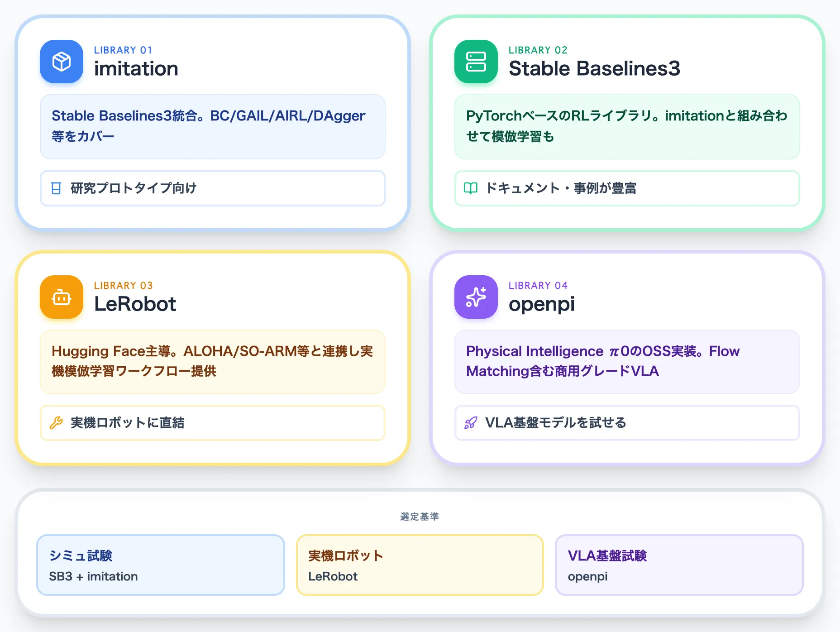Click the SB3 + imitation text

93,576
